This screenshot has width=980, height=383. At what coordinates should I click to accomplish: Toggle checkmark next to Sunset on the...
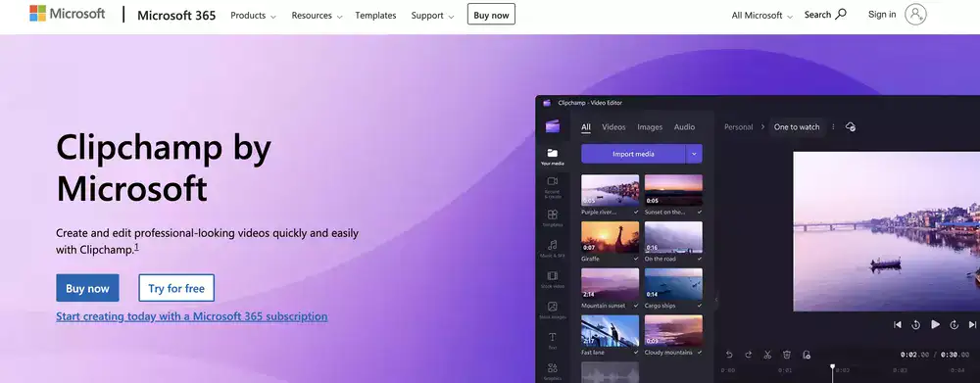click(700, 212)
